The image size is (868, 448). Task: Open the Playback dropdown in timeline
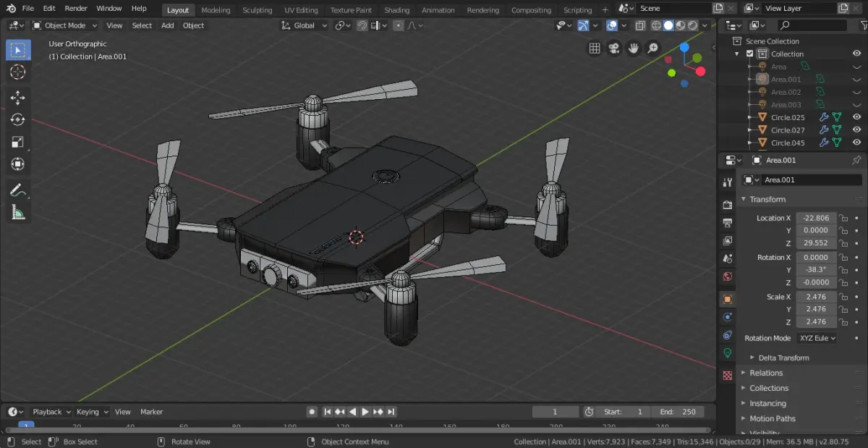(51, 412)
